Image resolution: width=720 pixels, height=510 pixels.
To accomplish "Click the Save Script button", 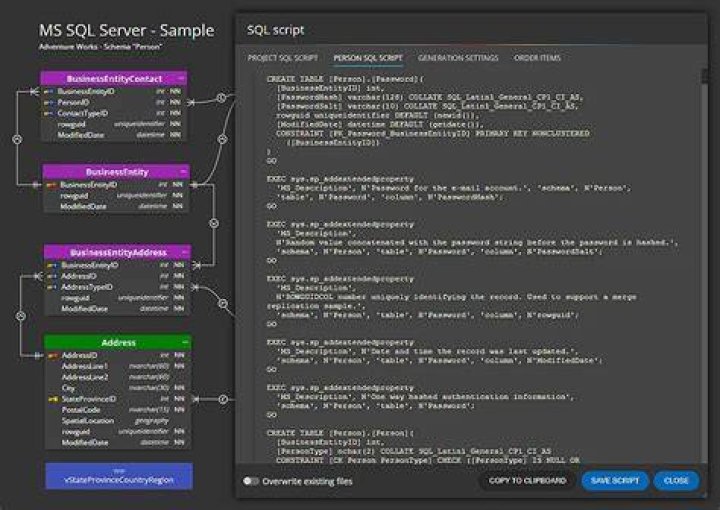I will click(x=615, y=481).
